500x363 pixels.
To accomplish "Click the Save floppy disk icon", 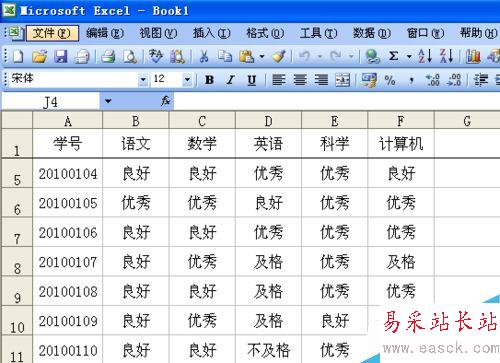I will pos(61,56).
